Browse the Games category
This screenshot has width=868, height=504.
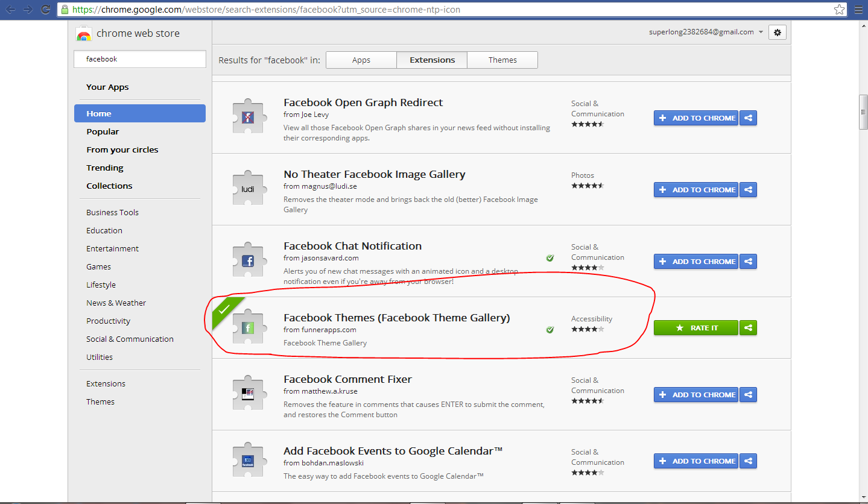pos(98,266)
